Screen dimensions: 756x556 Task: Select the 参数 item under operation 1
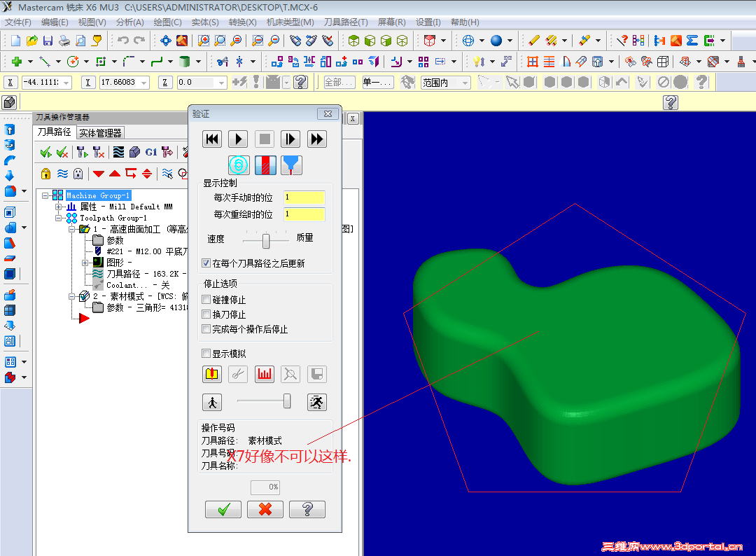tap(115, 240)
